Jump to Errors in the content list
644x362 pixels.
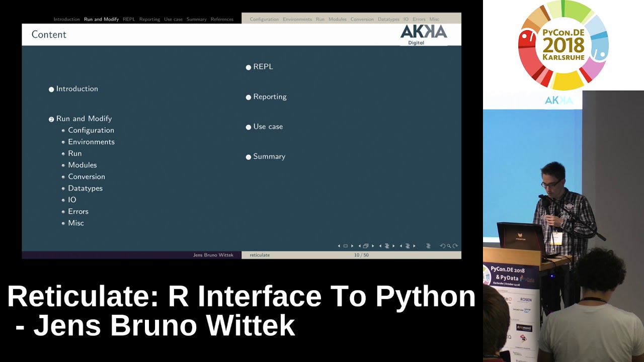(78, 211)
